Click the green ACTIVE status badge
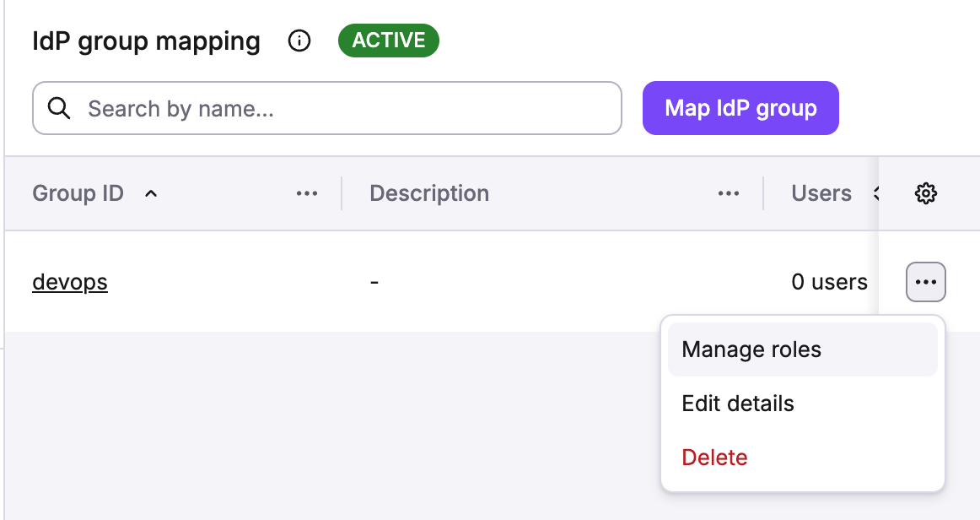This screenshot has width=980, height=520. tap(388, 41)
